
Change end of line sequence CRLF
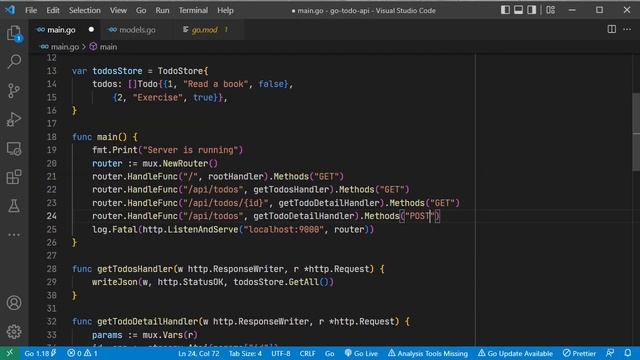point(307,353)
